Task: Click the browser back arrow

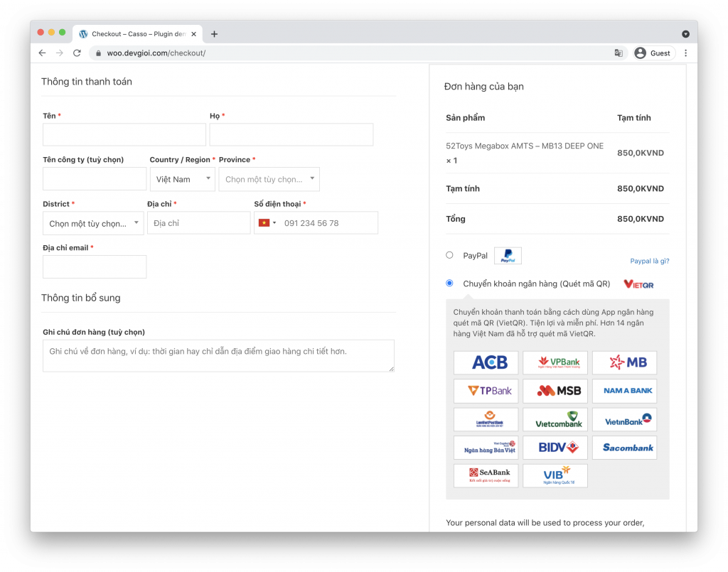Action: pyautogui.click(x=42, y=53)
